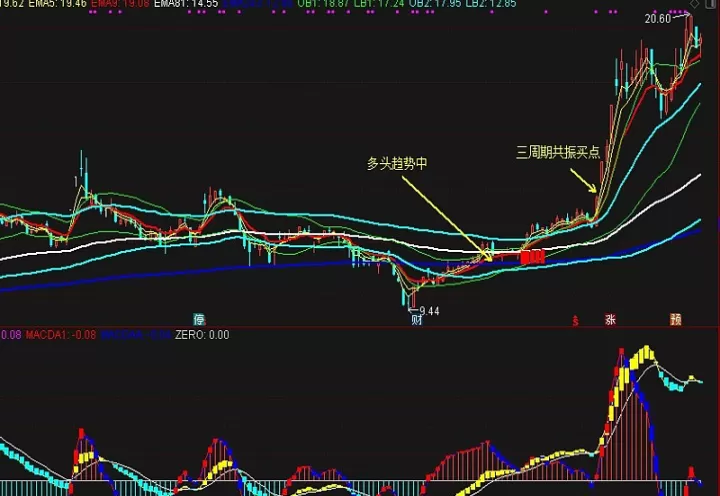The height and width of the screenshot is (496, 720).
Task: Select the 三周期共振买点 annotation text
Action: tap(558, 152)
